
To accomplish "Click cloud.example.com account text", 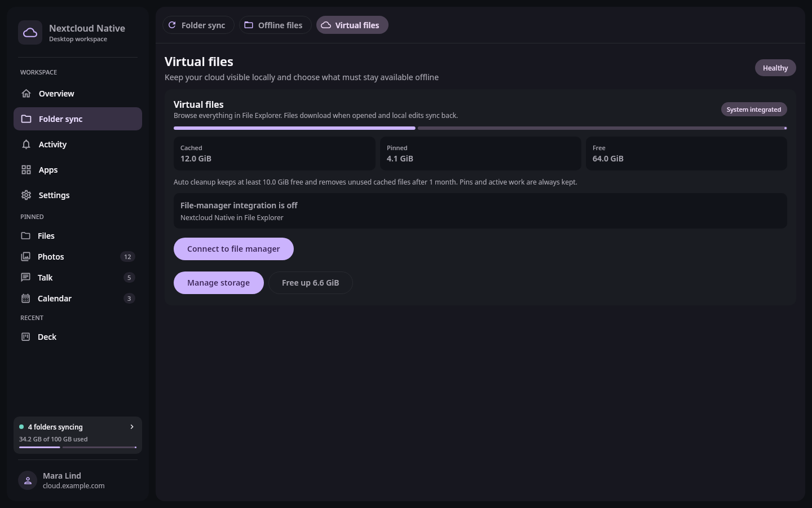I will point(74,486).
